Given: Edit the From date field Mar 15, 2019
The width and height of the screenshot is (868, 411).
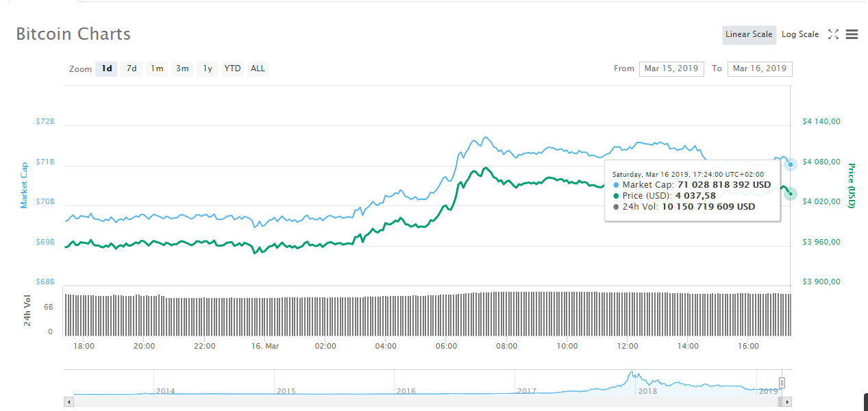Looking at the screenshot, I should point(671,68).
